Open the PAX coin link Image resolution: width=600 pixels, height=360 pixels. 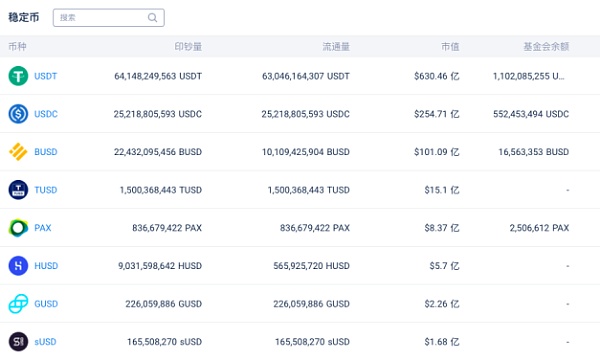click(x=42, y=228)
